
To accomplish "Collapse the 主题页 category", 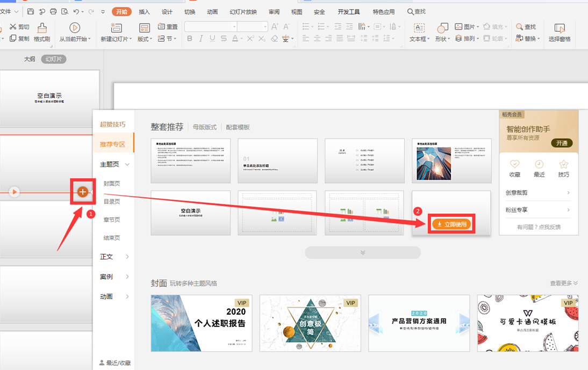I will tap(127, 164).
